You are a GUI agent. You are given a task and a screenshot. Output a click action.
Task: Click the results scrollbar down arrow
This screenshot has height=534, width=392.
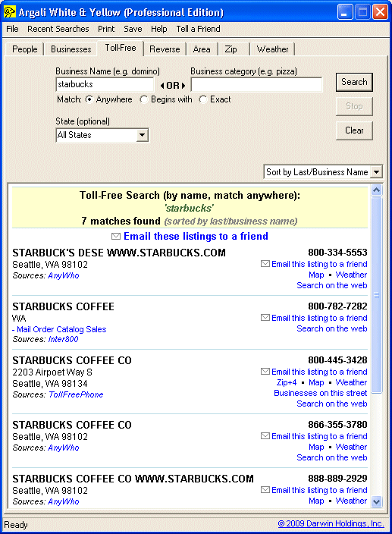click(376, 501)
